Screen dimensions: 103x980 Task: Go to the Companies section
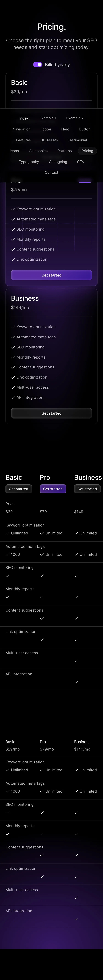(x=38, y=151)
